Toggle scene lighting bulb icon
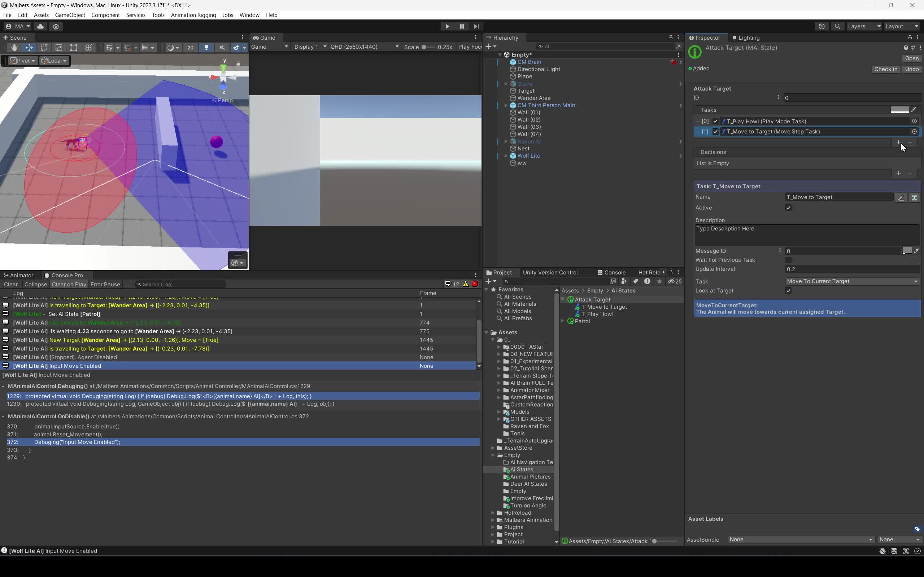The width and height of the screenshot is (924, 577). [x=206, y=48]
